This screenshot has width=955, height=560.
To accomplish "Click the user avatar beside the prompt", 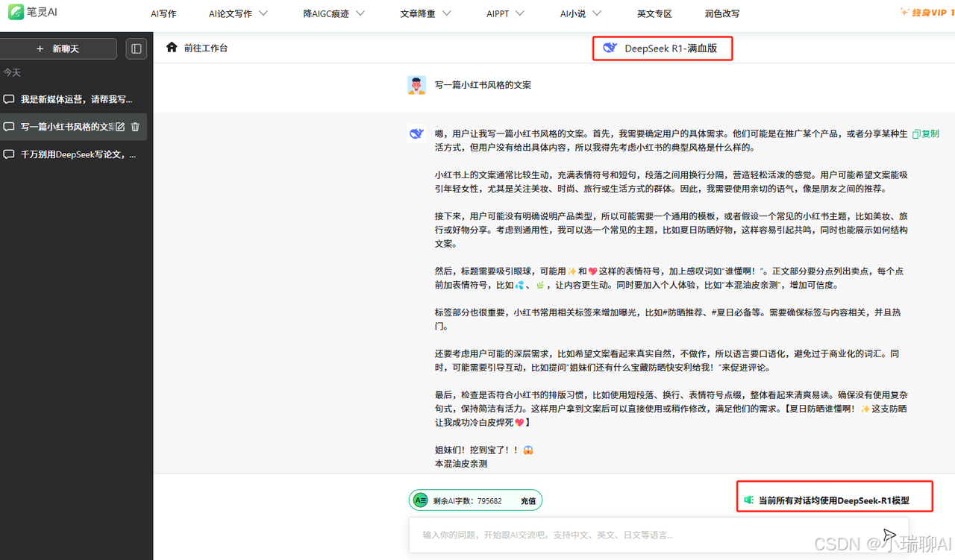I will click(417, 85).
